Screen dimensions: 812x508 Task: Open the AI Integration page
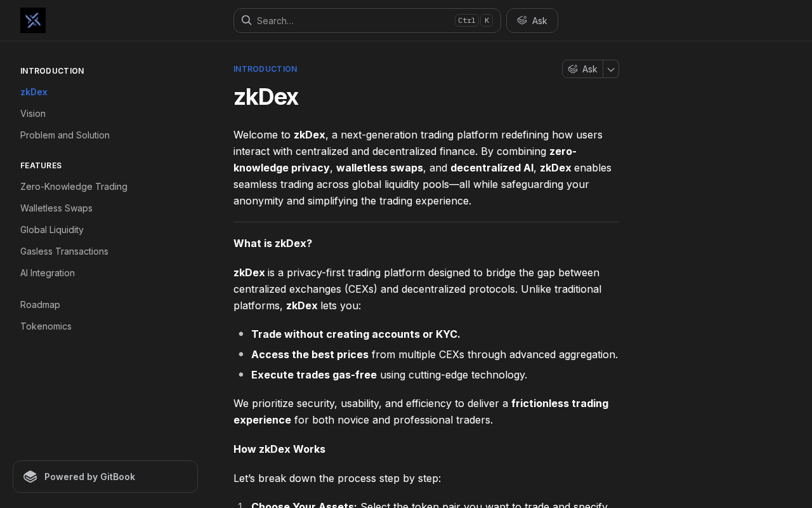[x=48, y=273]
